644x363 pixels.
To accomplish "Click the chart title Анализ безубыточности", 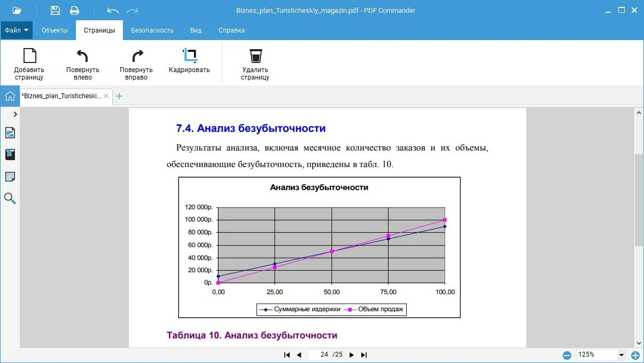I will click(x=319, y=187).
